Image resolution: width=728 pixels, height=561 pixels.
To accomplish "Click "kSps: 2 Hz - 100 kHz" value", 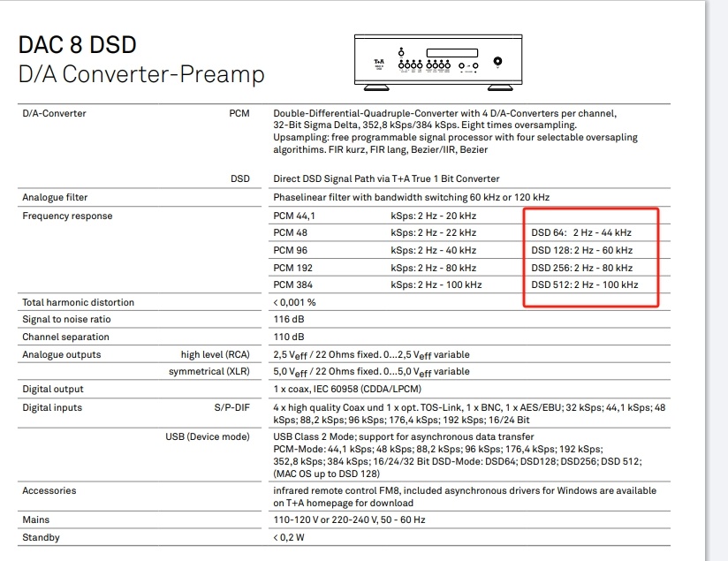I will tap(436, 284).
